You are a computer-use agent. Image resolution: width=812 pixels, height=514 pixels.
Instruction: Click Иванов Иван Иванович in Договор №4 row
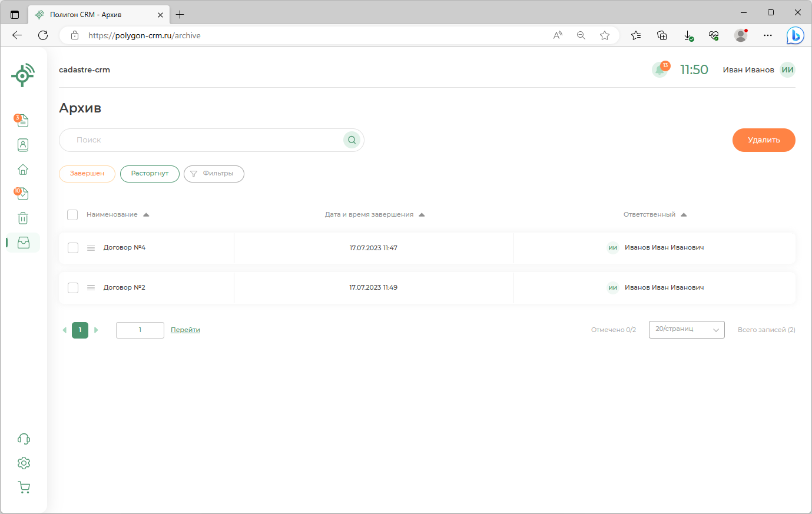pos(664,248)
